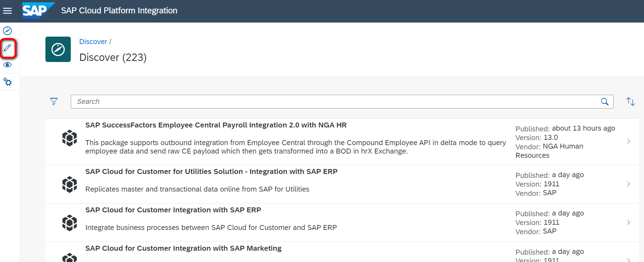Open the Settings gears sidebar icon
Image resolution: width=644 pixels, height=262 pixels.
click(x=7, y=82)
